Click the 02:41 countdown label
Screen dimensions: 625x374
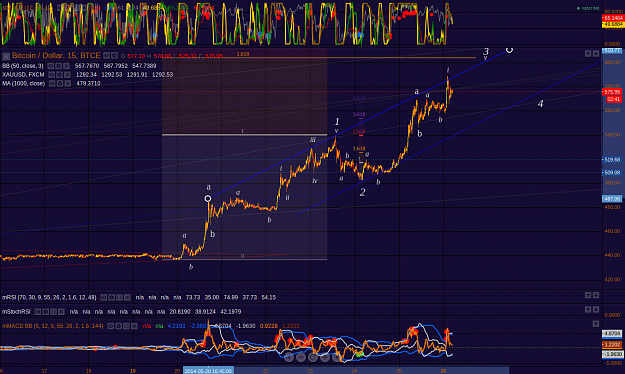click(x=613, y=99)
